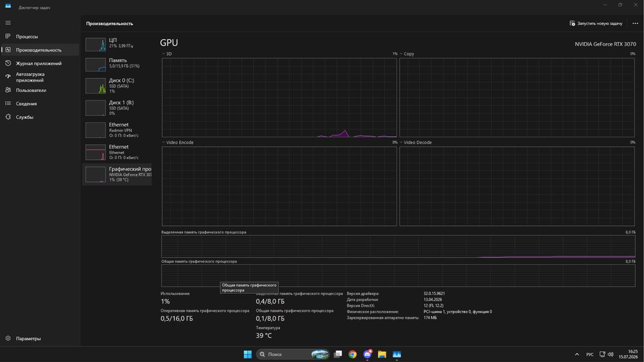Open the Процессы page

point(40,37)
